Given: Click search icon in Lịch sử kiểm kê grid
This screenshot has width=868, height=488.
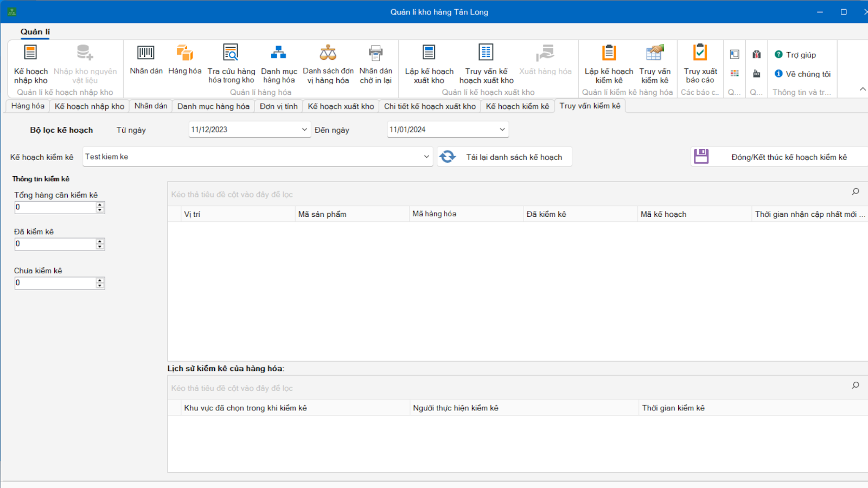Looking at the screenshot, I should 856,385.
